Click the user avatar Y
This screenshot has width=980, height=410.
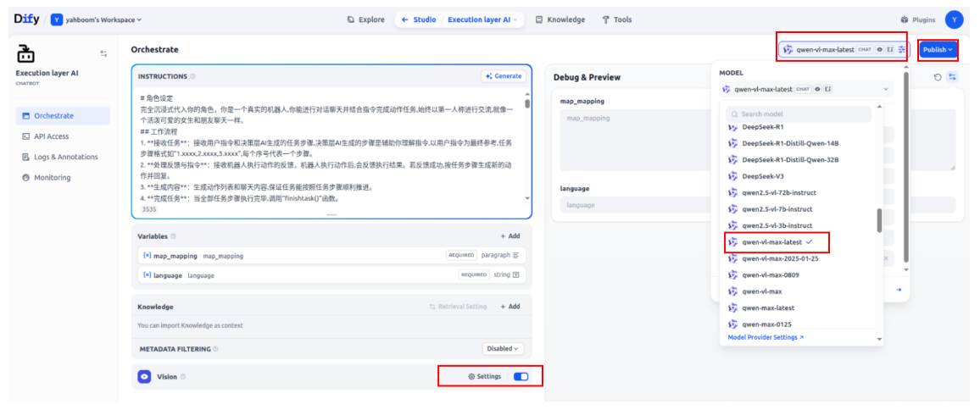click(x=954, y=19)
